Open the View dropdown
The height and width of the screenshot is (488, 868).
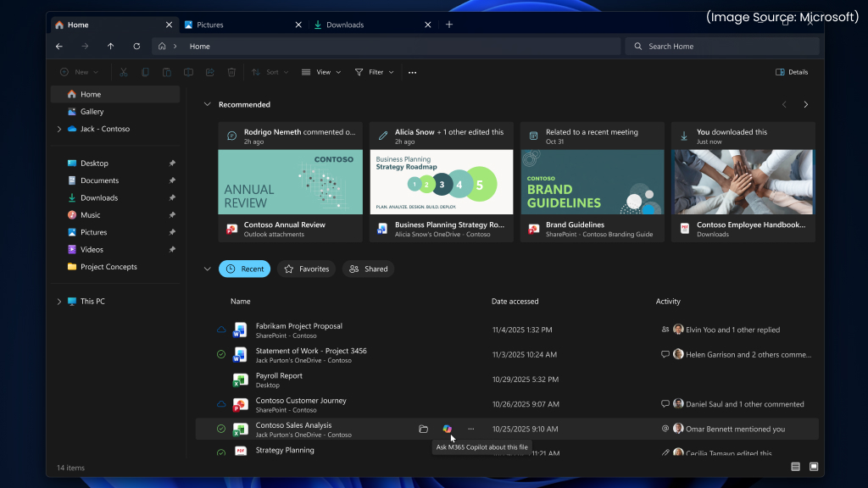coord(320,72)
